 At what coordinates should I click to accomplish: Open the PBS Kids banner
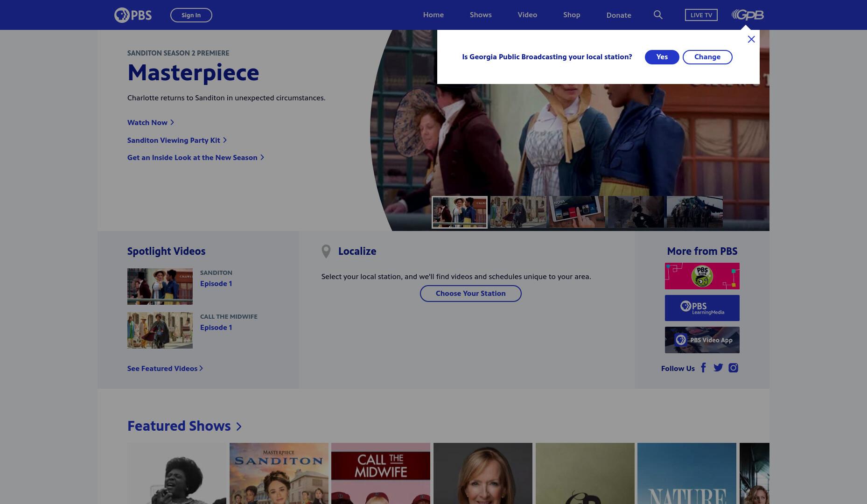point(702,276)
